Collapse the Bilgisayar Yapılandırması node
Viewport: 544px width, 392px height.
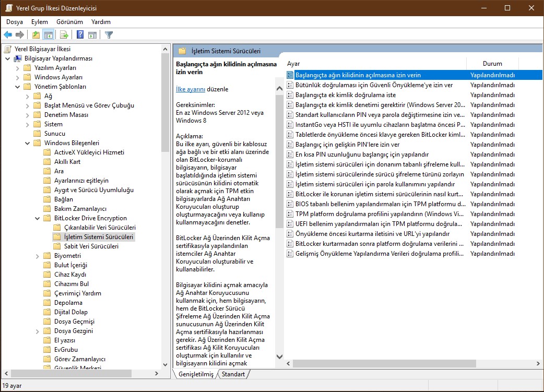[8, 58]
